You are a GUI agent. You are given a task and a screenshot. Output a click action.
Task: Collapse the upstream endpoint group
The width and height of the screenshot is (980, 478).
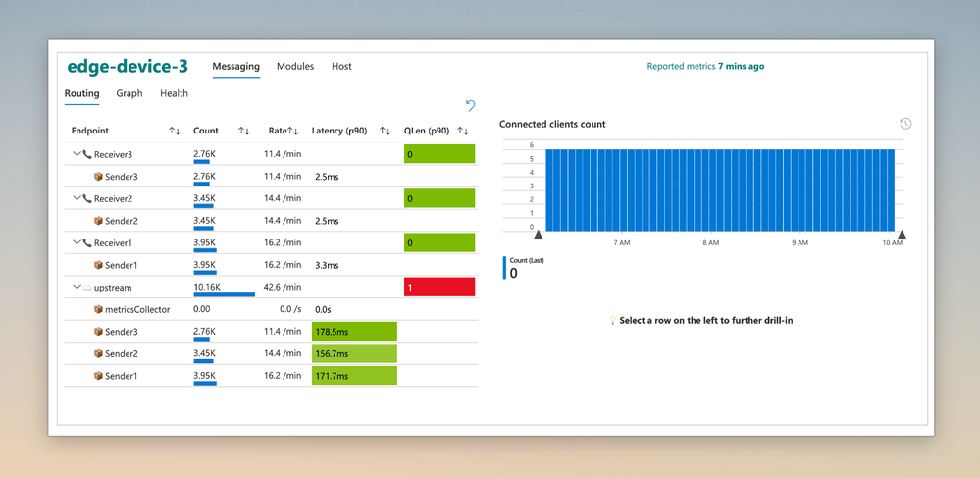click(77, 288)
